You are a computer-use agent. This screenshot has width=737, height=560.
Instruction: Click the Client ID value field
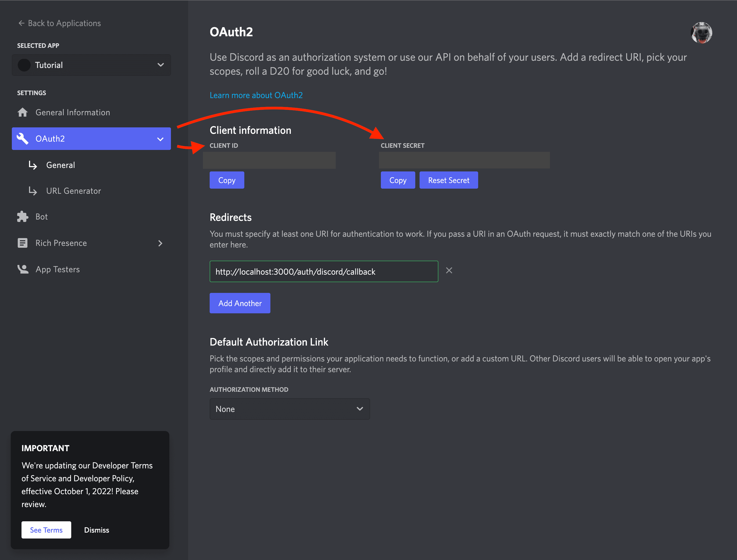269,160
